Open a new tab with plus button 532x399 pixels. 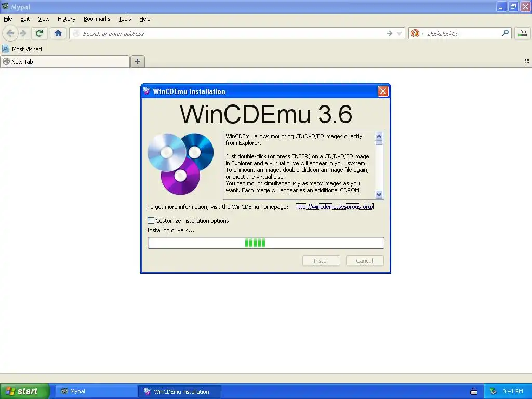(x=137, y=61)
